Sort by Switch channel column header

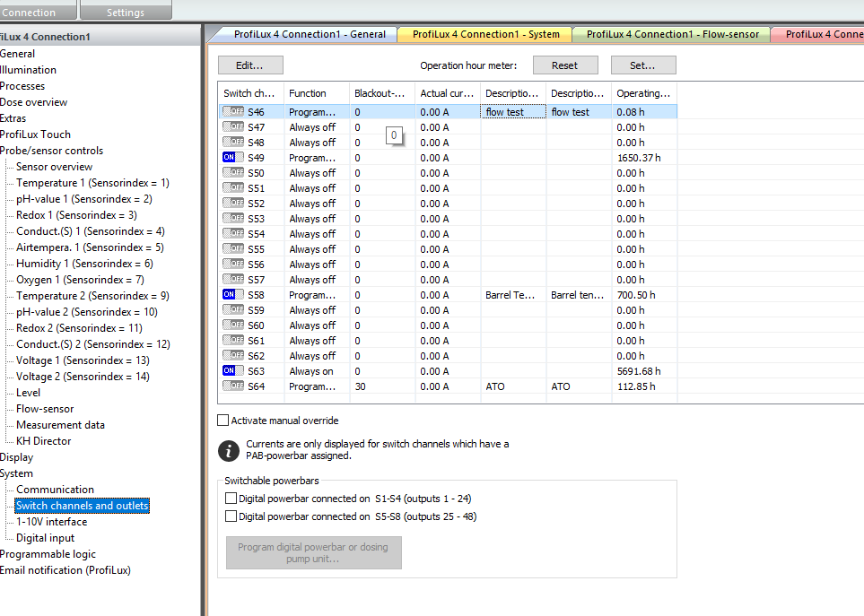[x=250, y=93]
